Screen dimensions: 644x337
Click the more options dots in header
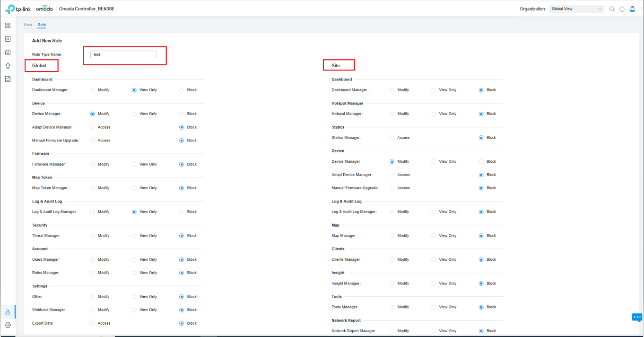(641, 9)
